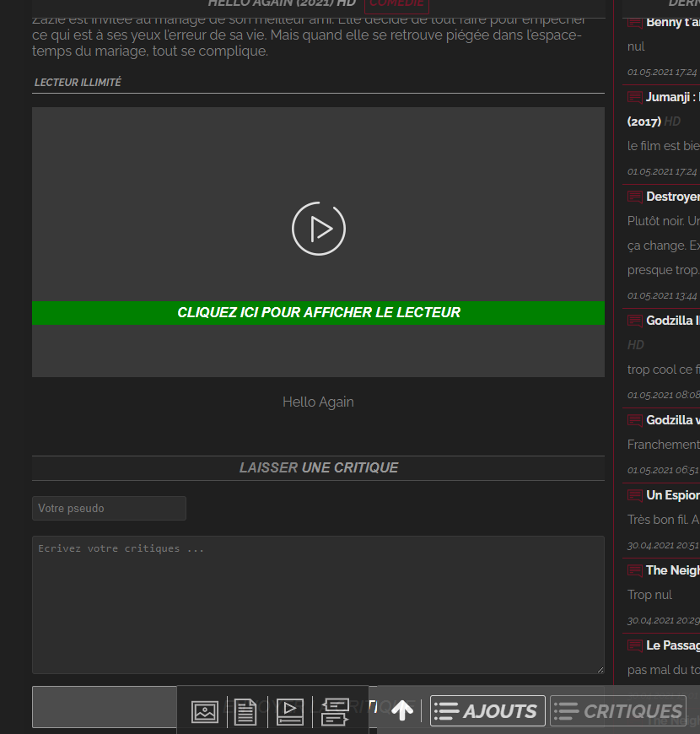Open the AJOUTS list button

click(x=487, y=711)
